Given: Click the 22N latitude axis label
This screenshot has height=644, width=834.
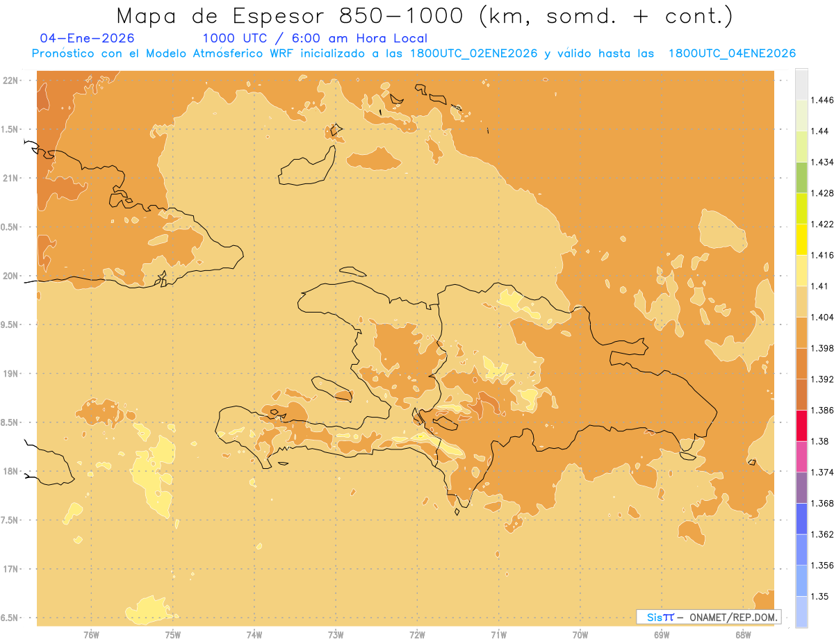Looking at the screenshot, I should [x=10, y=81].
